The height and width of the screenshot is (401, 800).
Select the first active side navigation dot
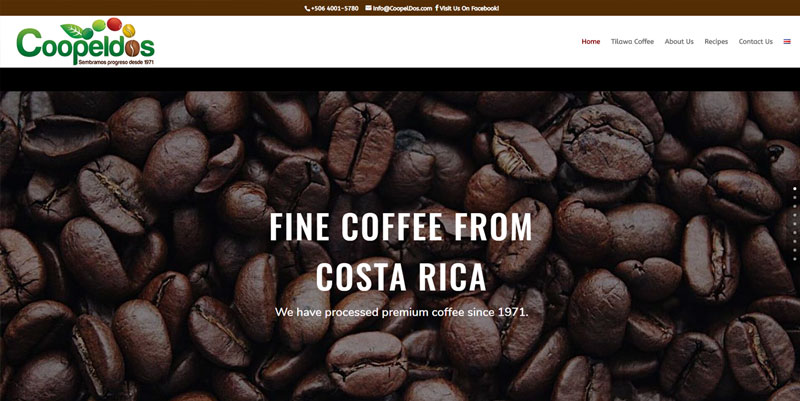click(x=795, y=189)
